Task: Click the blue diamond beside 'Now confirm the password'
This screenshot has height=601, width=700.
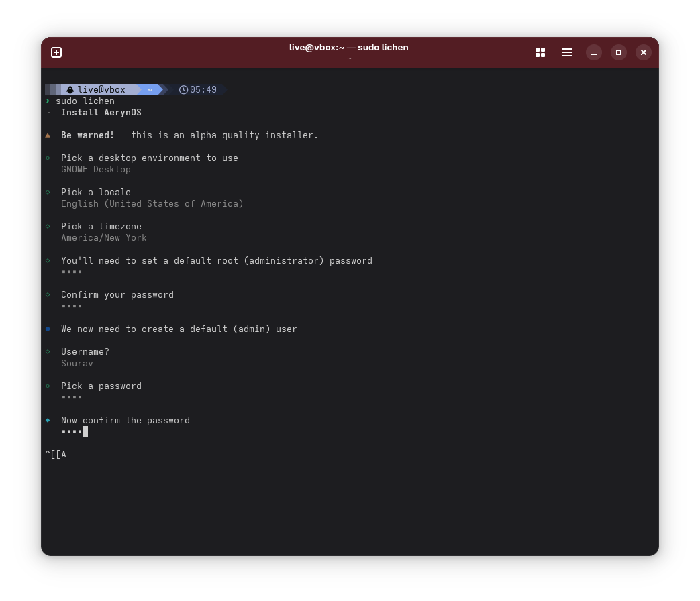Action: 47,420
